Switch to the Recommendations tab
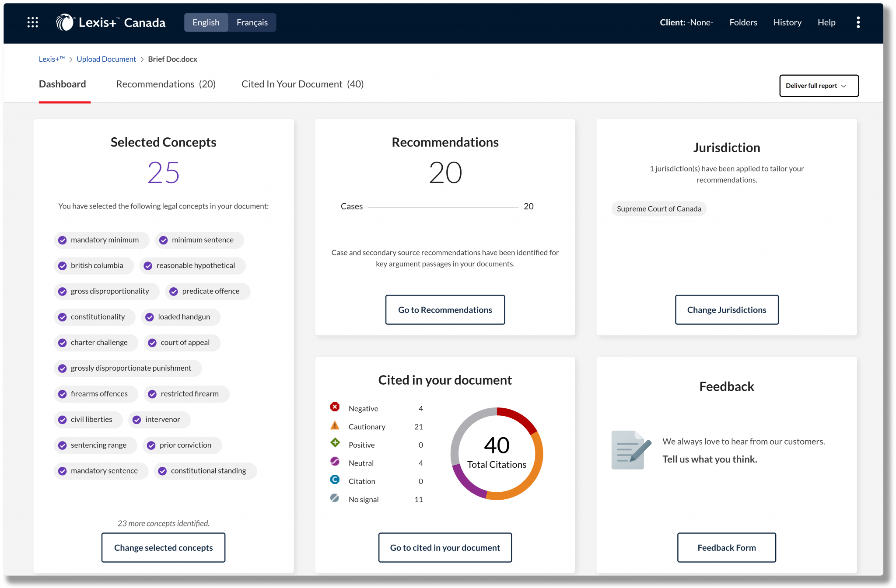 pos(165,84)
